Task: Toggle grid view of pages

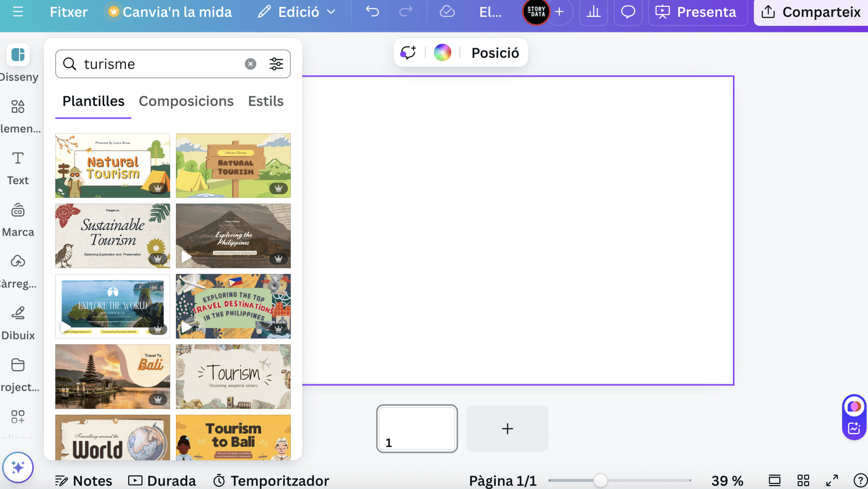Action: tap(803, 481)
